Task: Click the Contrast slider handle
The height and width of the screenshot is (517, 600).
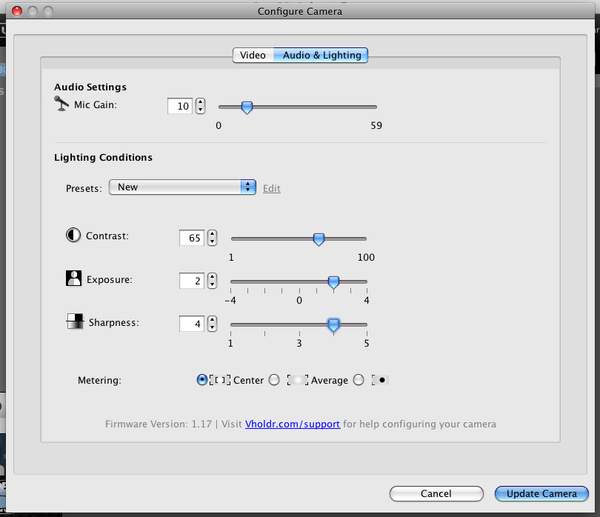Action: [x=319, y=239]
